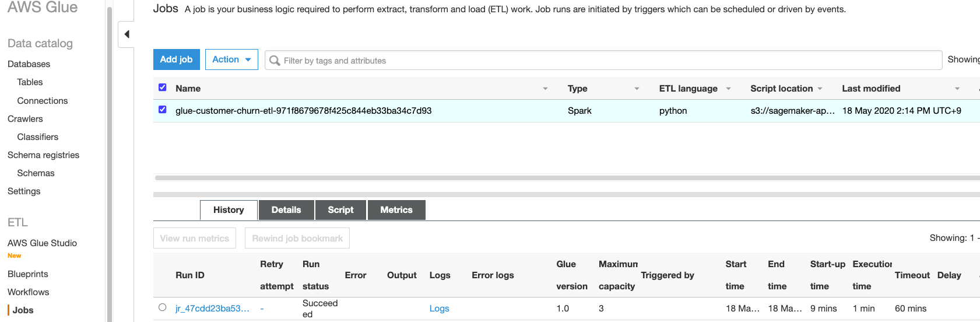Click the Maximum capacity value 3
Viewport: 980px width, 322px height.
[601, 309]
